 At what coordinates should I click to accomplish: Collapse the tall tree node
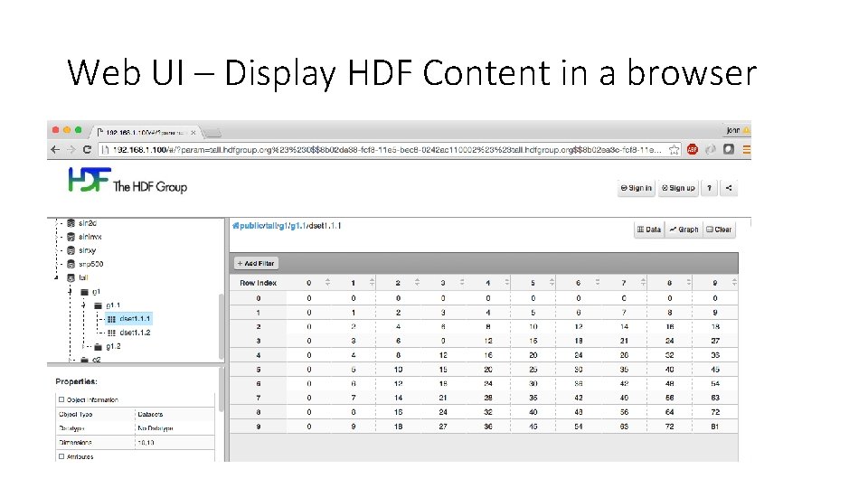(56, 277)
